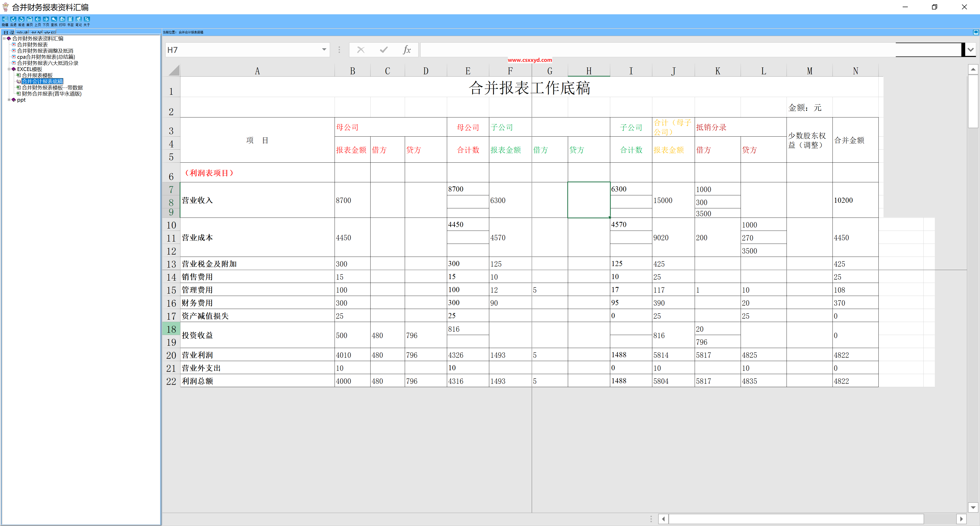Click the 营业收入 cell

pos(257,200)
